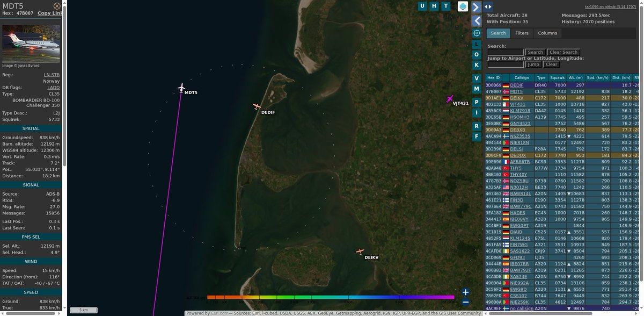Screen dimensions: 644x316
Task: Select the MDT5 aircraft icon on map
Action: coord(181,88)
